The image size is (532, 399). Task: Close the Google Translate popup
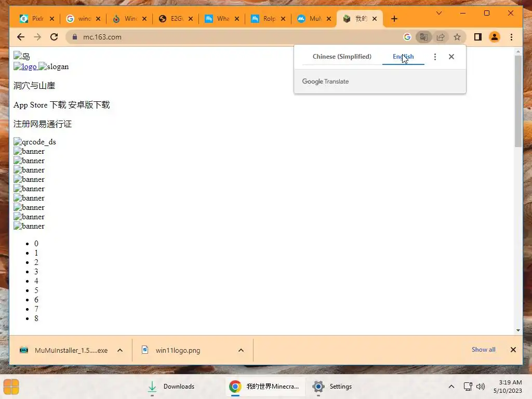(451, 57)
